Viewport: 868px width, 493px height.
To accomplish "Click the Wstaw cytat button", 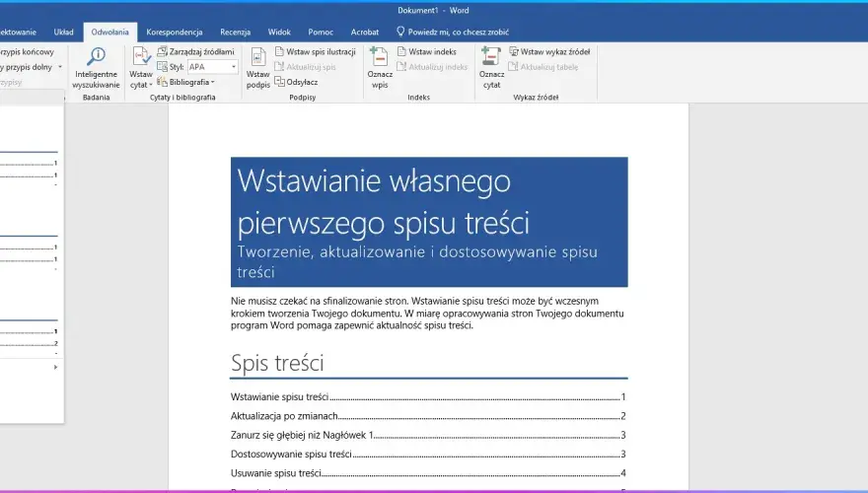I will coord(141,67).
